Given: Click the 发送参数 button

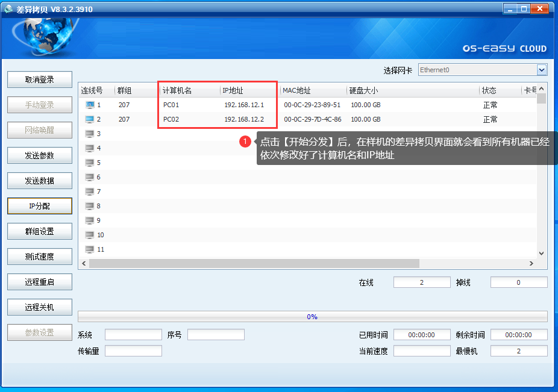Looking at the screenshot, I should click(40, 155).
